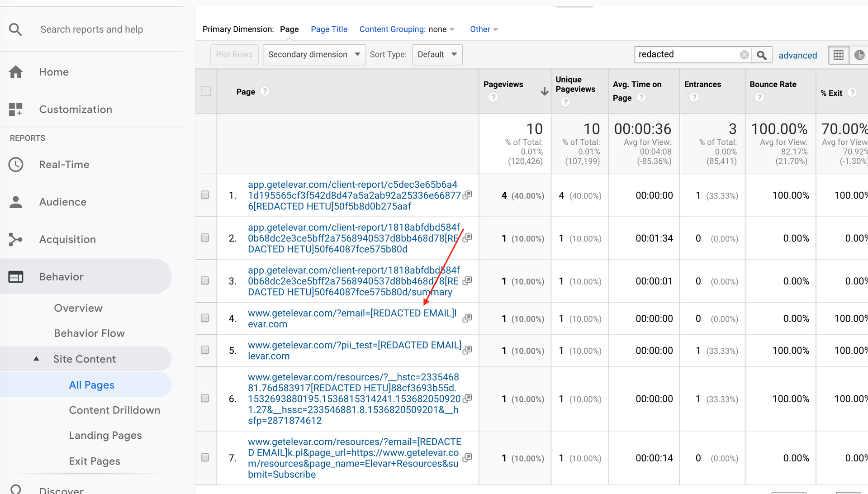Image resolution: width=868 pixels, height=494 pixels.
Task: Open Content Drilldown report
Action: coord(114,410)
